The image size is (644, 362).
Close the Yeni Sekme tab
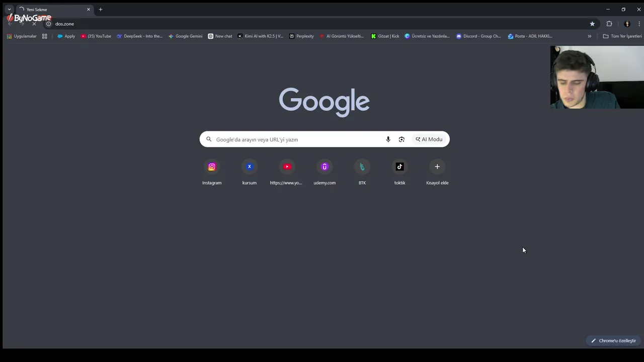click(89, 9)
